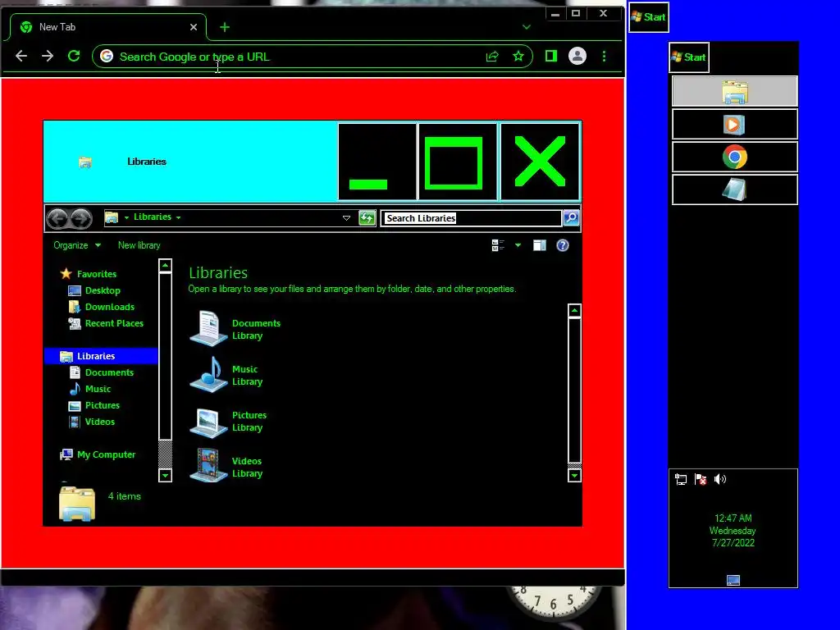Click the network tray icon

click(681, 479)
